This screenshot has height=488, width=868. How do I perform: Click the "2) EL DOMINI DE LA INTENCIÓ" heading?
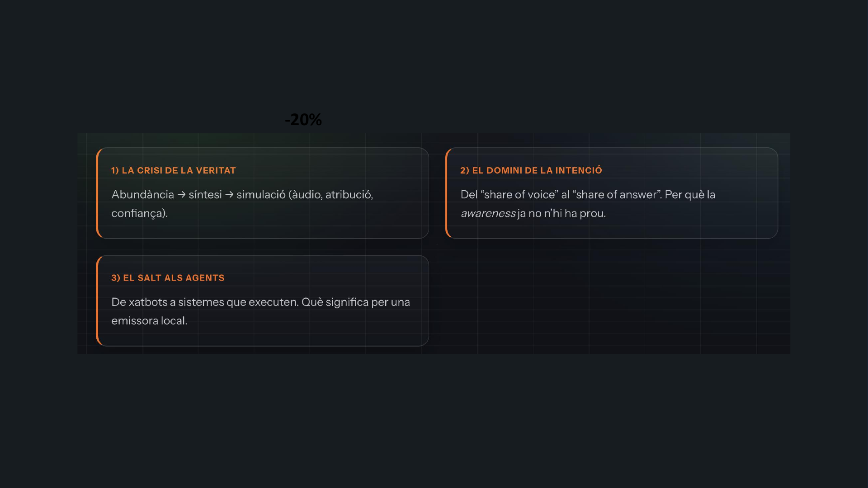point(531,170)
